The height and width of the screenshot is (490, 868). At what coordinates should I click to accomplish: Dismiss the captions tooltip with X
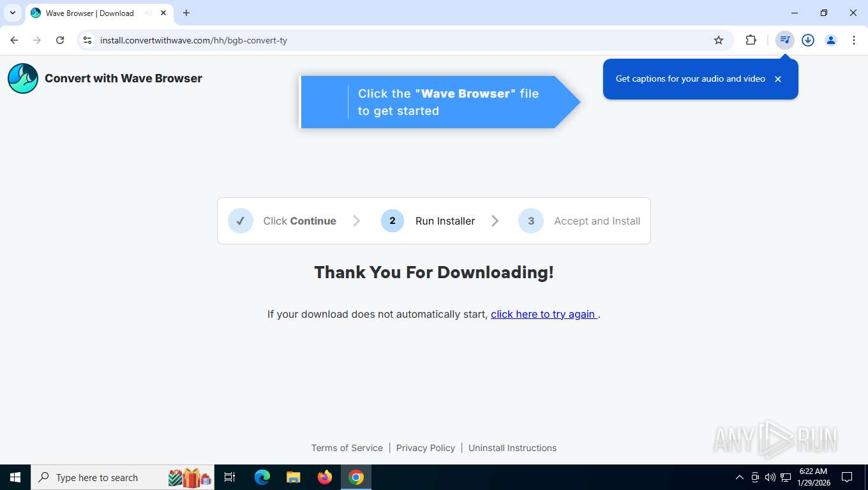click(x=778, y=79)
